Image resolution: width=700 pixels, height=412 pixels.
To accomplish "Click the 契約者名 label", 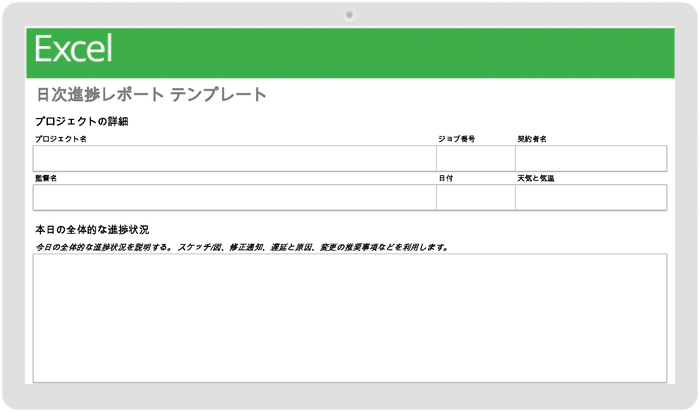I will tap(532, 139).
